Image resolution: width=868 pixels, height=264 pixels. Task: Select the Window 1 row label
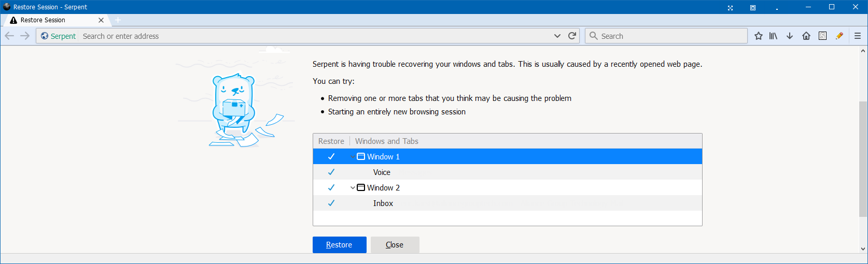383,156
